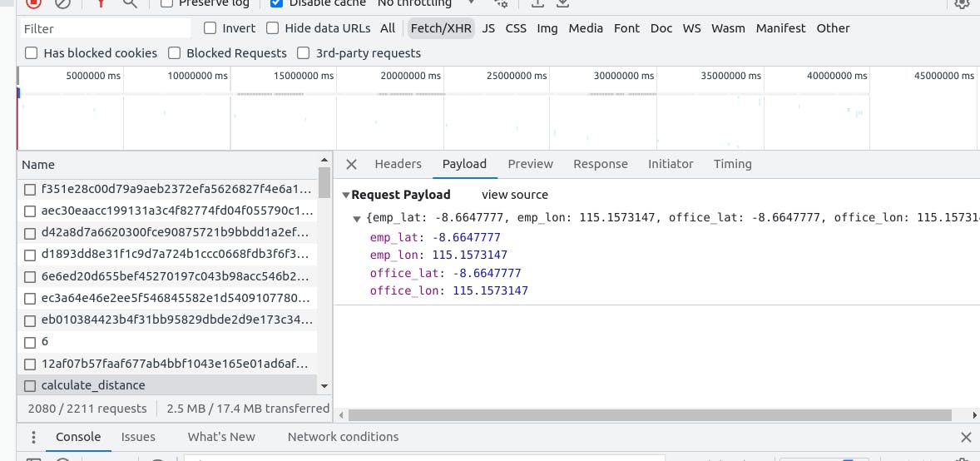The height and width of the screenshot is (461, 980).
Task: Filter requests by Wasm
Action: 728,28
